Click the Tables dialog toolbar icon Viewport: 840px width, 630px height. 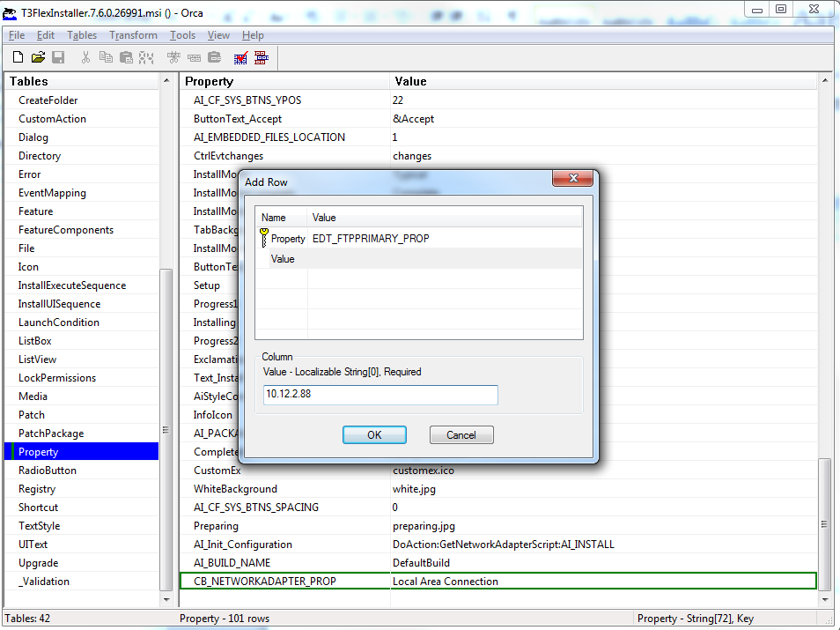(262, 57)
